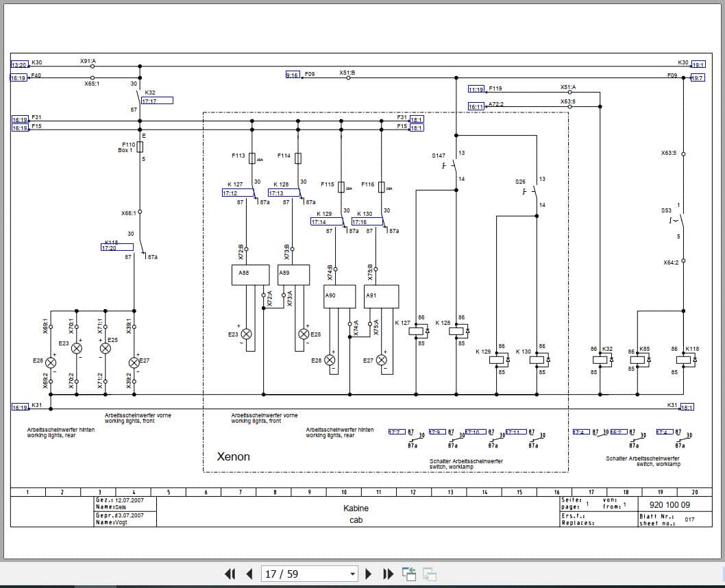Open the 16:11 reference next to A72:2
The height and width of the screenshot is (588, 725).
pos(476,106)
